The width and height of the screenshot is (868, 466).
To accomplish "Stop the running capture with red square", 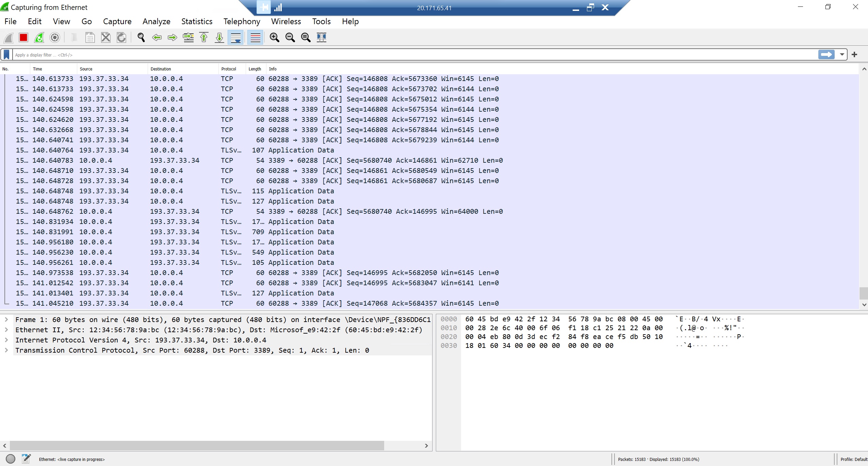I will point(23,37).
